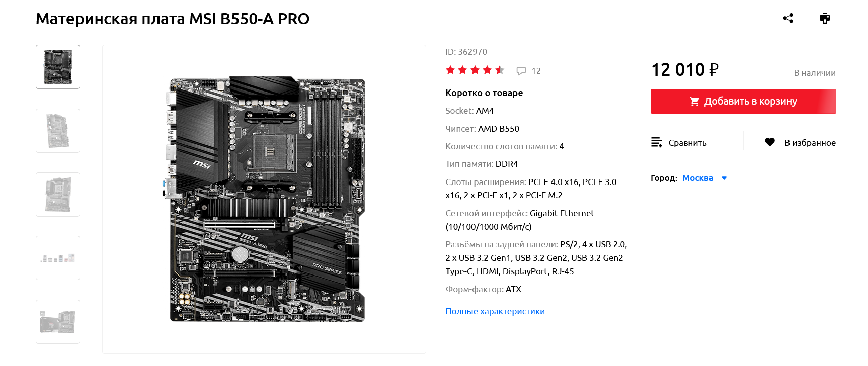Select second angled motherboard thumbnail
The width and height of the screenshot is (868, 366).
click(58, 131)
